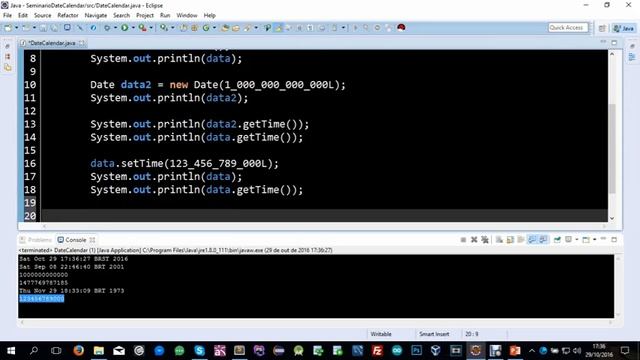This screenshot has height=360, width=640.
Task: Click the 'Writable' status bar field
Action: 381,334
